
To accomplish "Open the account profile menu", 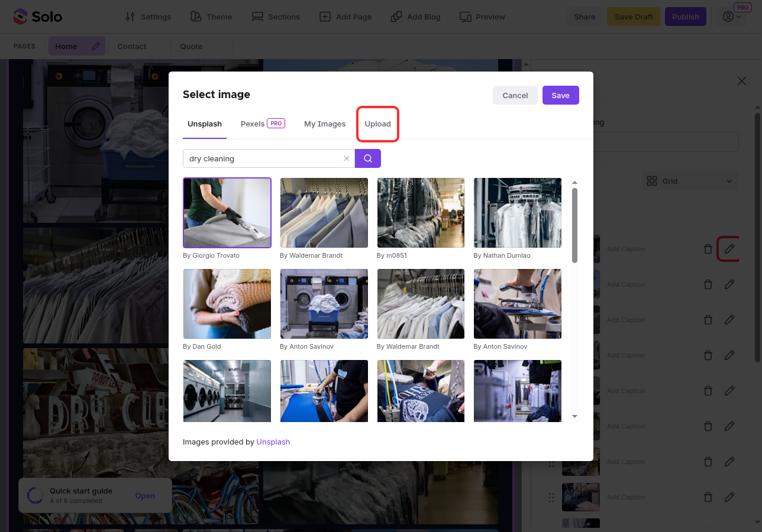I will point(732,17).
